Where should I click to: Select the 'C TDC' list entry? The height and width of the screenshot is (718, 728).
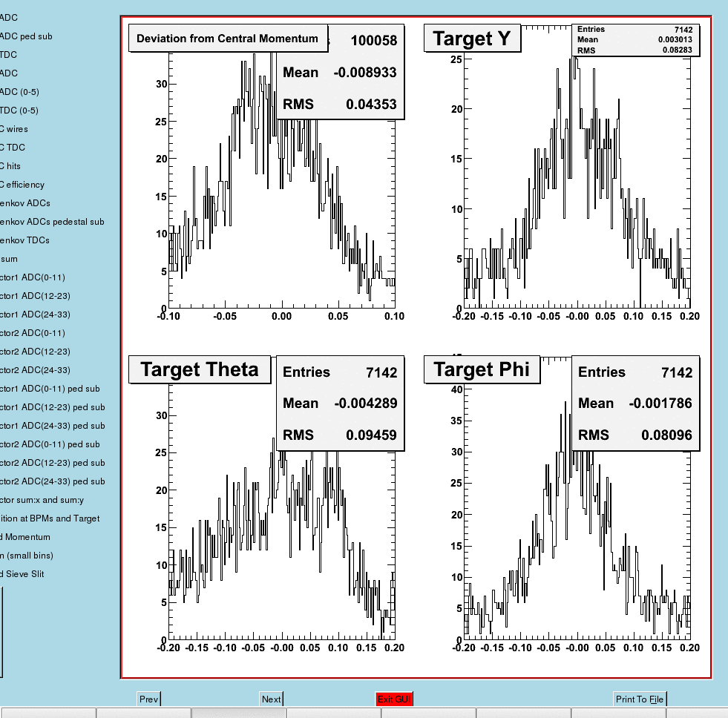(13, 148)
